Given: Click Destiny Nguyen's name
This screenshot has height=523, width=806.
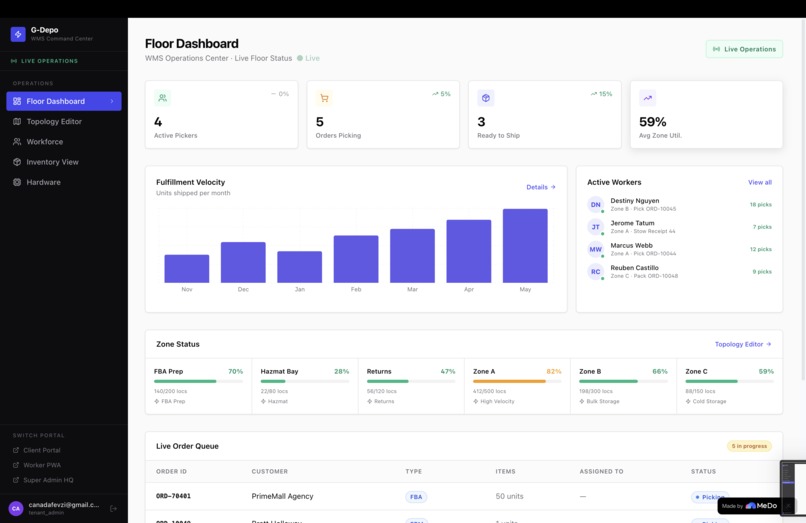Looking at the screenshot, I should click(634, 201).
